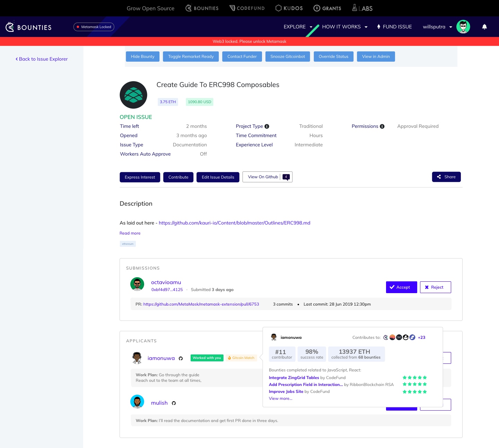Click first organization icon in Contributes to
Image resolution: width=499 pixels, height=448 pixels.
click(386, 337)
